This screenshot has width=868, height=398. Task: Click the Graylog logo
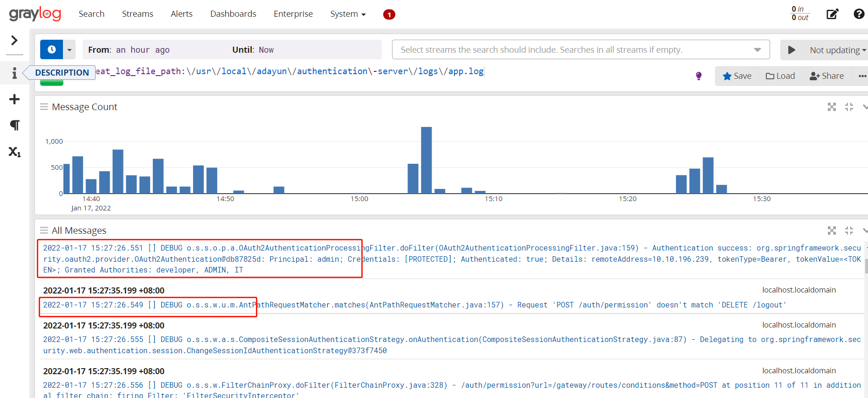click(35, 14)
